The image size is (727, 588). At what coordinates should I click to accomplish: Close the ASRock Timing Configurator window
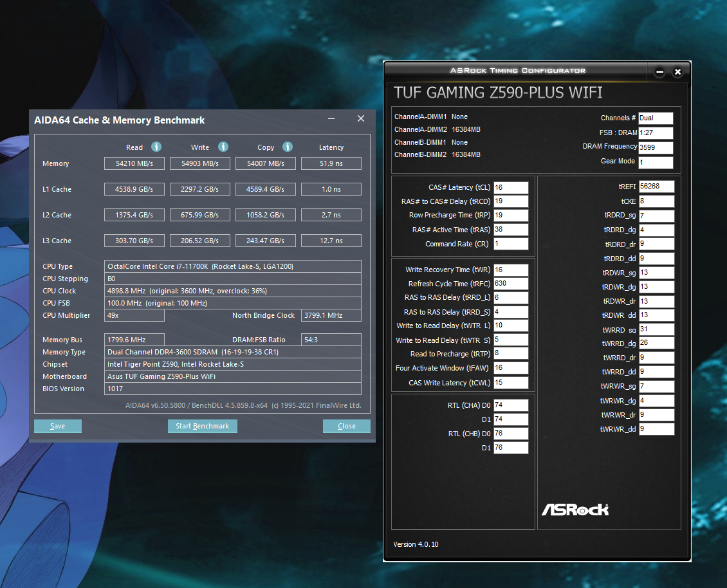click(x=677, y=72)
